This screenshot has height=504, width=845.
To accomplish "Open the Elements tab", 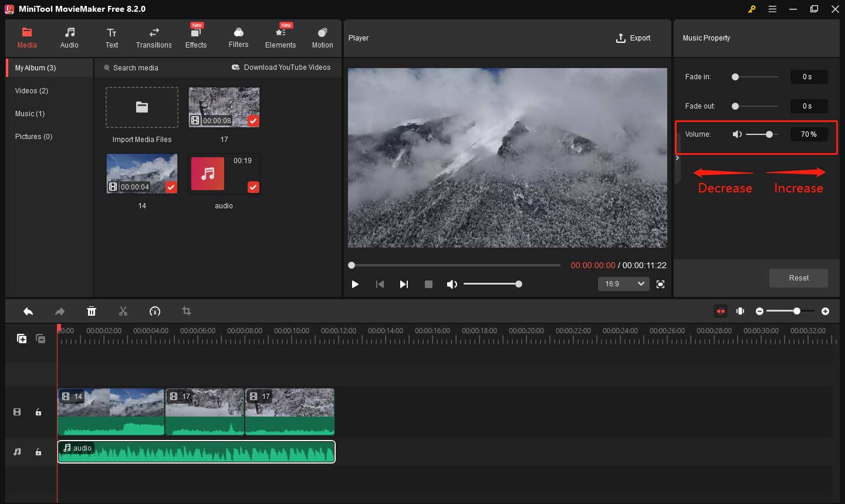I will [280, 38].
